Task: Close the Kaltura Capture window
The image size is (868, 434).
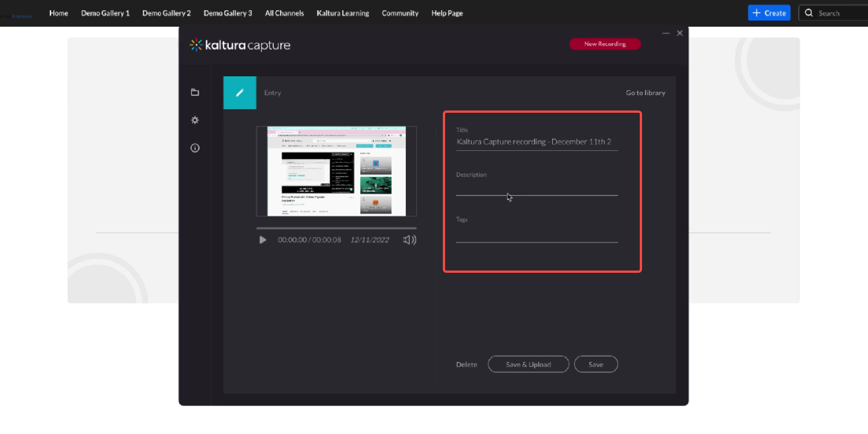Action: [x=680, y=34]
